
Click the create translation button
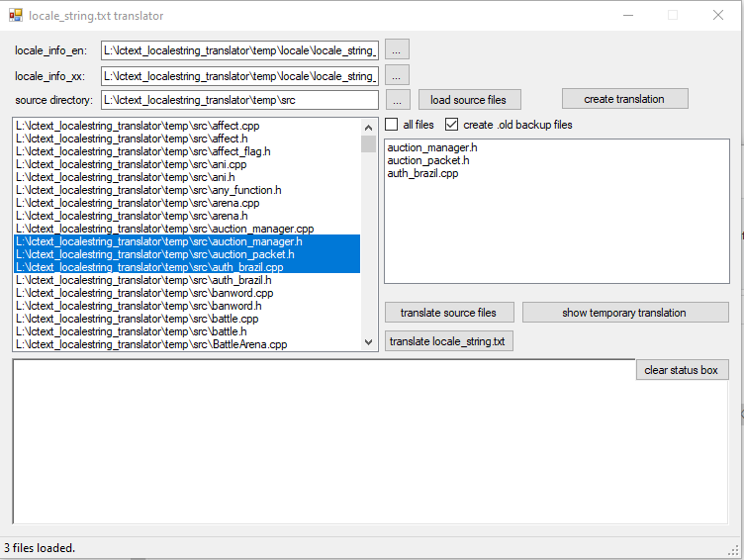[624, 99]
